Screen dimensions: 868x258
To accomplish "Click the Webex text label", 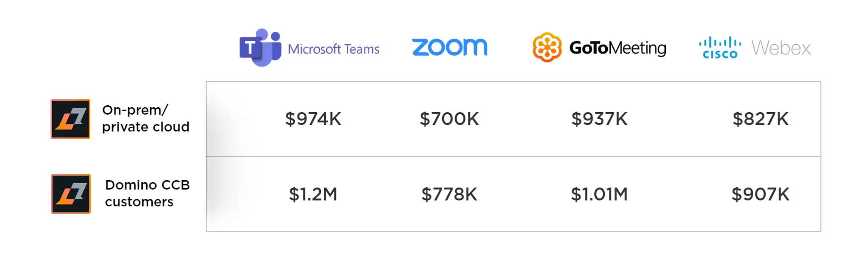I will tap(781, 48).
